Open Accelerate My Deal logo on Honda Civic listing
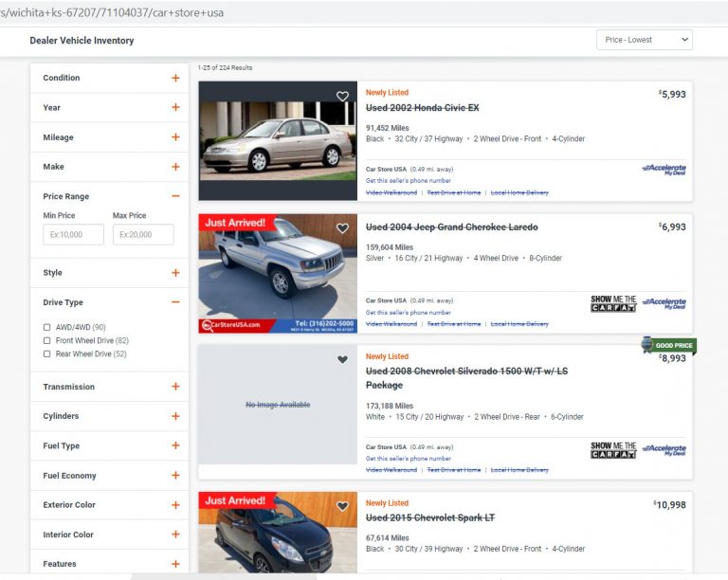Image resolution: width=728 pixels, height=580 pixels. click(x=664, y=170)
